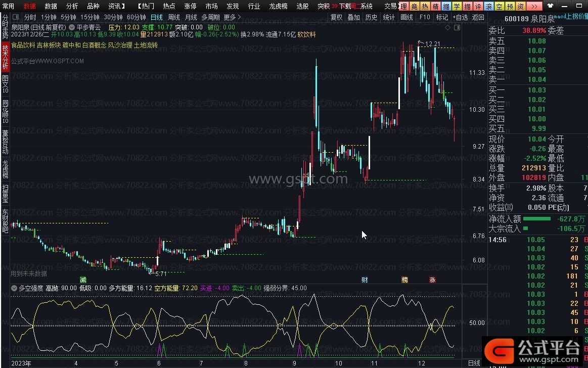The image size is (588, 368).
Task: Click the 大宗流入 green bar indicator
Action: click(x=525, y=228)
